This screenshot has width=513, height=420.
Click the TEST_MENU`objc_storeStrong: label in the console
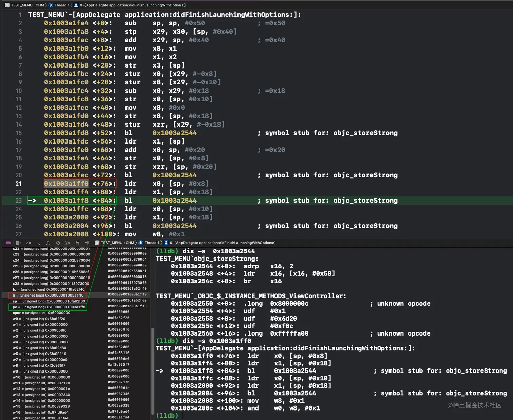point(207,259)
